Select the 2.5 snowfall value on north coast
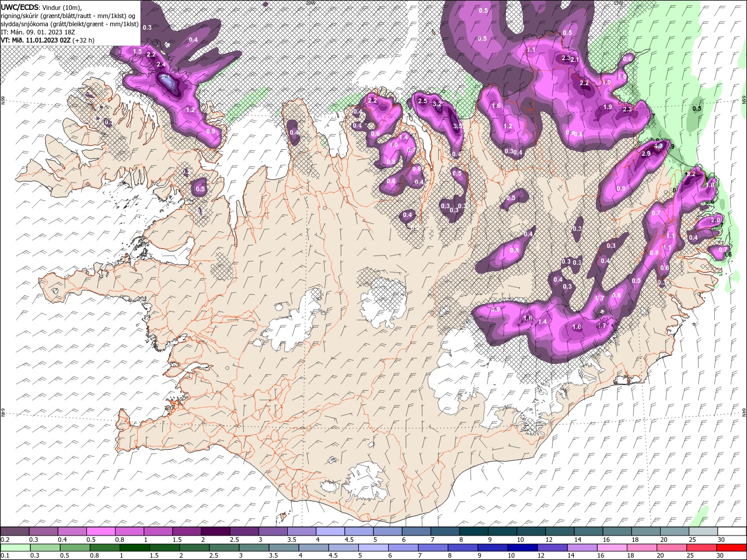Image resolution: width=747 pixels, height=560 pixels. pos(423,101)
